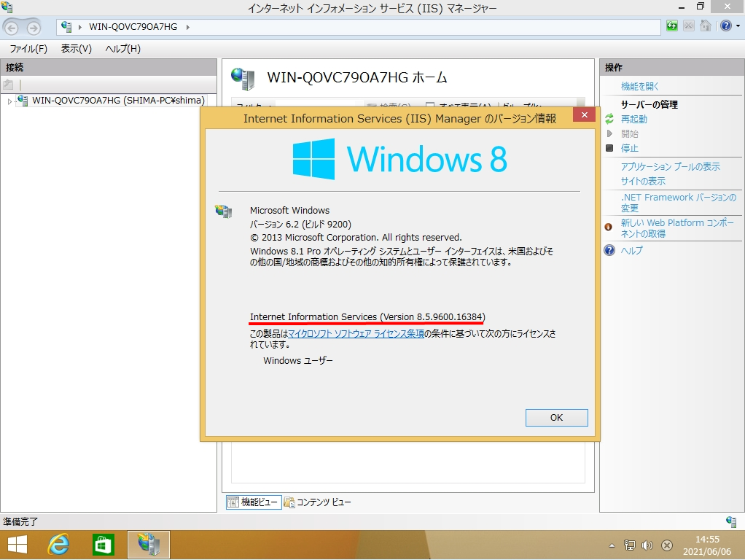745x560 pixels.
Task: Click the small IIS icon beside Microsoft Windows
Action: tap(223, 211)
